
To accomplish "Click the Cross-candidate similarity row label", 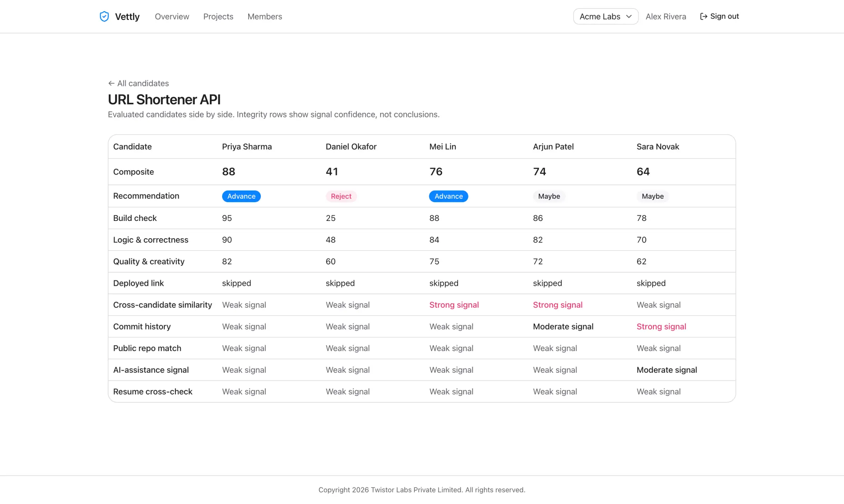I will [162, 305].
